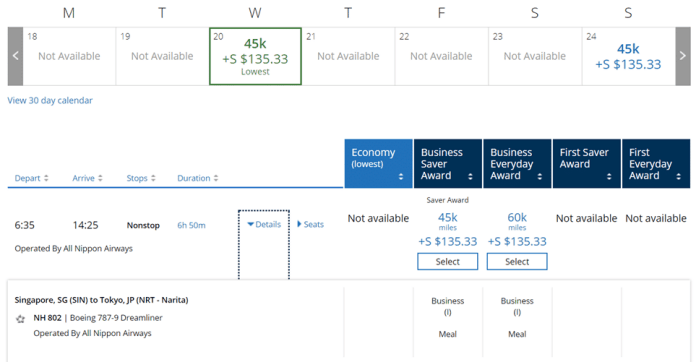Advance to next week with right arrow
The image size is (696, 362).
pyautogui.click(x=683, y=56)
